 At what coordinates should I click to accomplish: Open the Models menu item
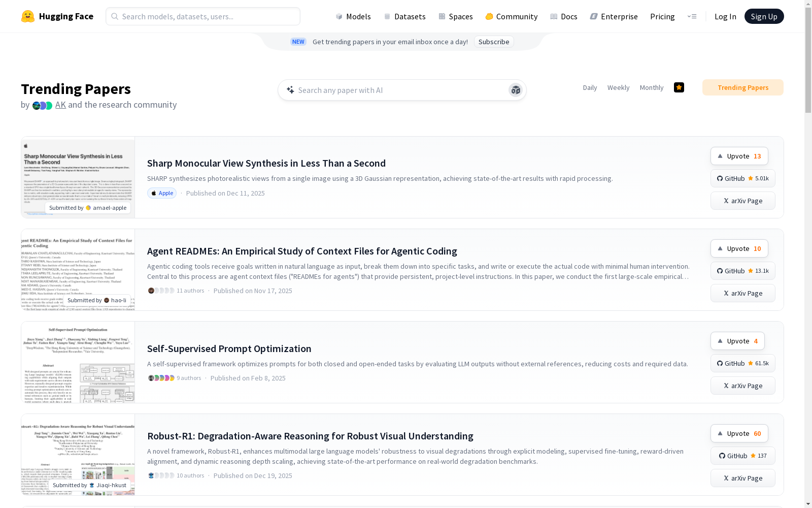353,16
